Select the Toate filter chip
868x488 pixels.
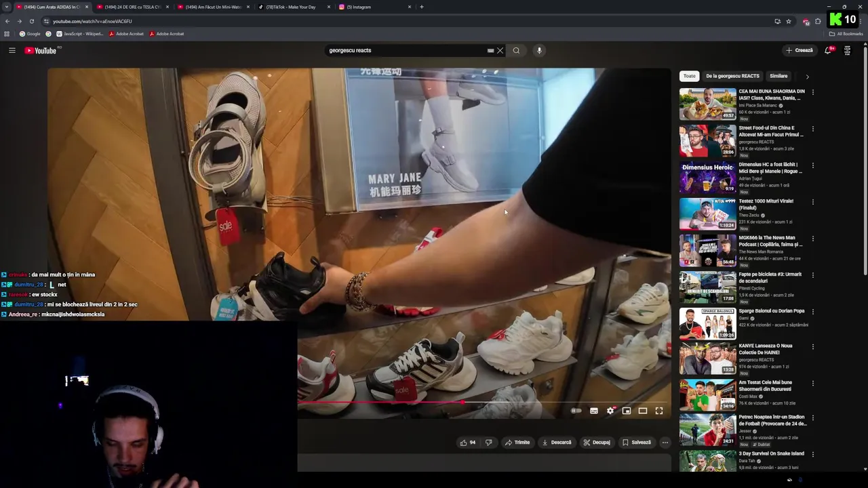(689, 76)
